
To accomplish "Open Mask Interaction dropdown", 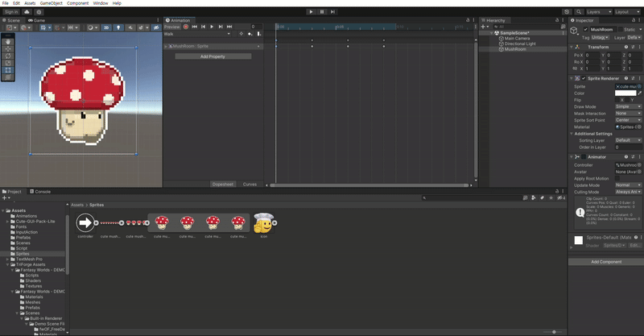I will [x=628, y=114].
